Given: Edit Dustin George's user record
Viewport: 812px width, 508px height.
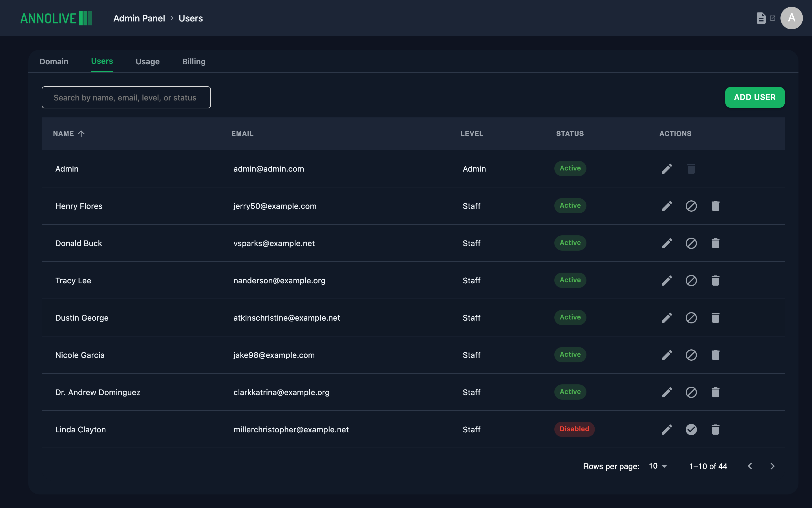Looking at the screenshot, I should 667,318.
